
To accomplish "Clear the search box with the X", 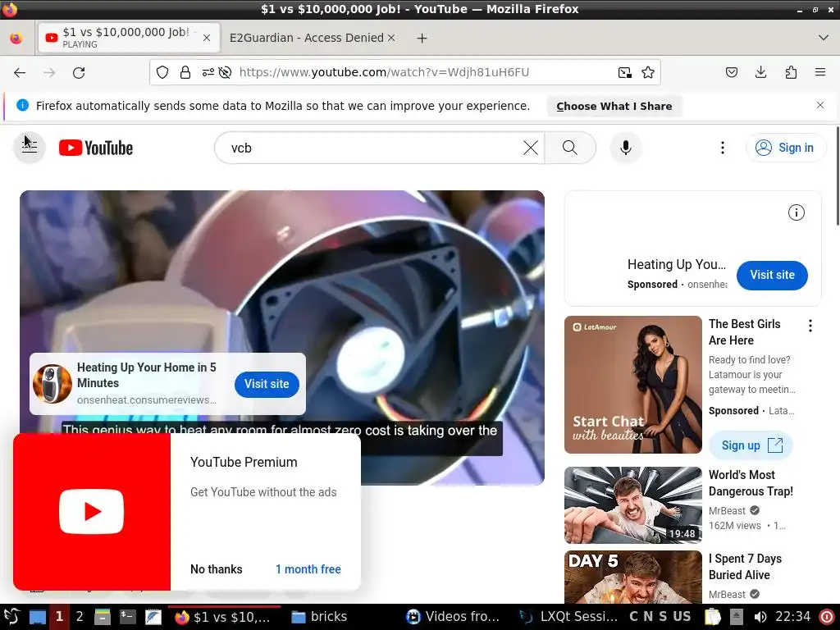I will click(531, 148).
